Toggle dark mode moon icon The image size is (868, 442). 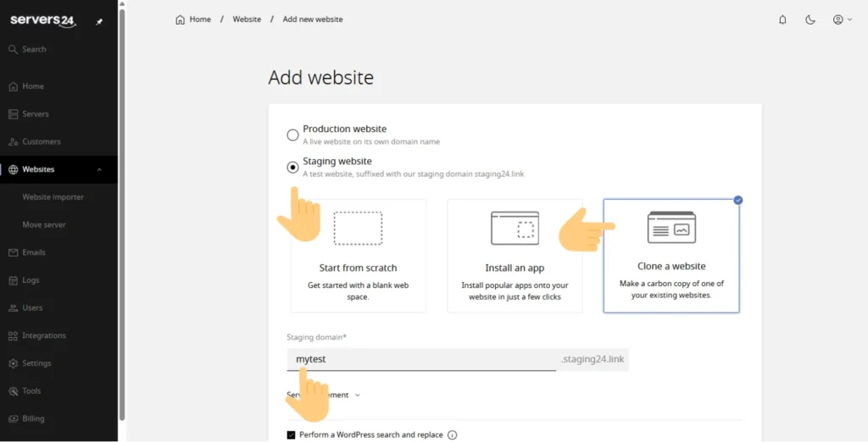tap(810, 20)
